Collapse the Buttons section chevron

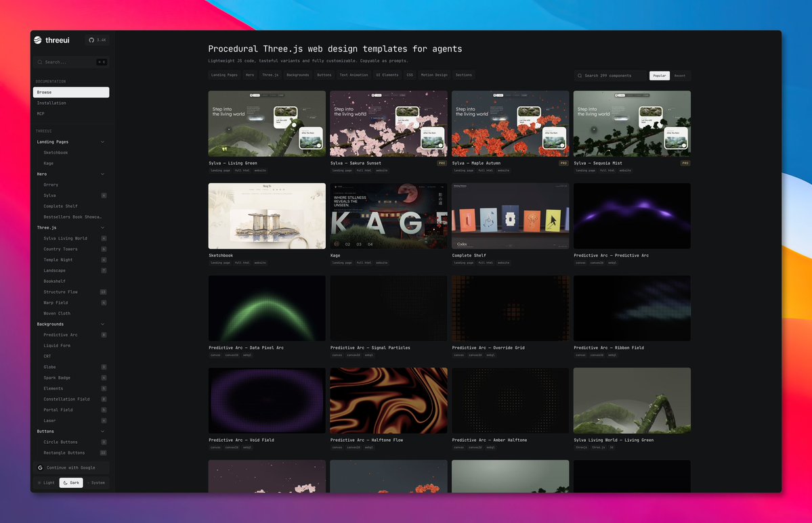point(102,431)
